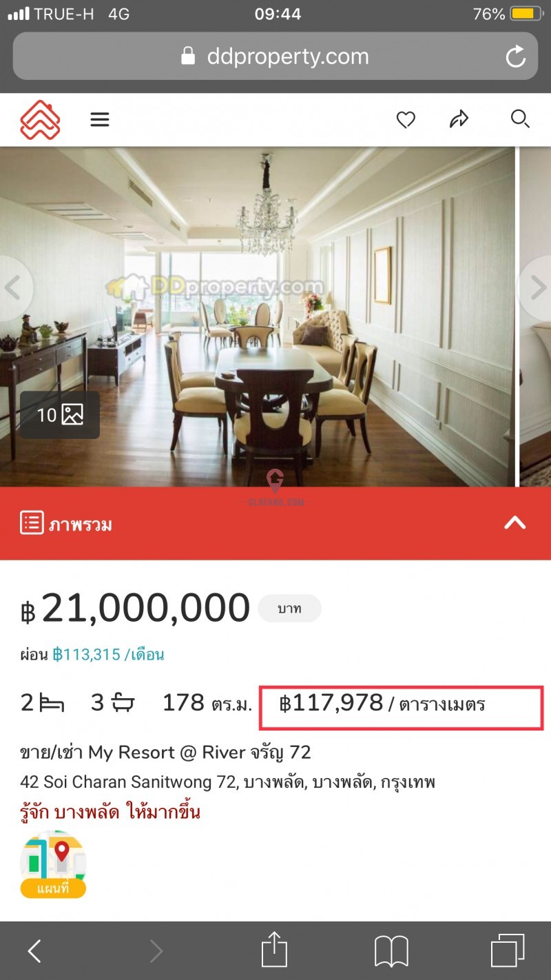This screenshot has height=980, width=551.
Task: Collapse the ภาพรวม overview section
Action: [515, 523]
